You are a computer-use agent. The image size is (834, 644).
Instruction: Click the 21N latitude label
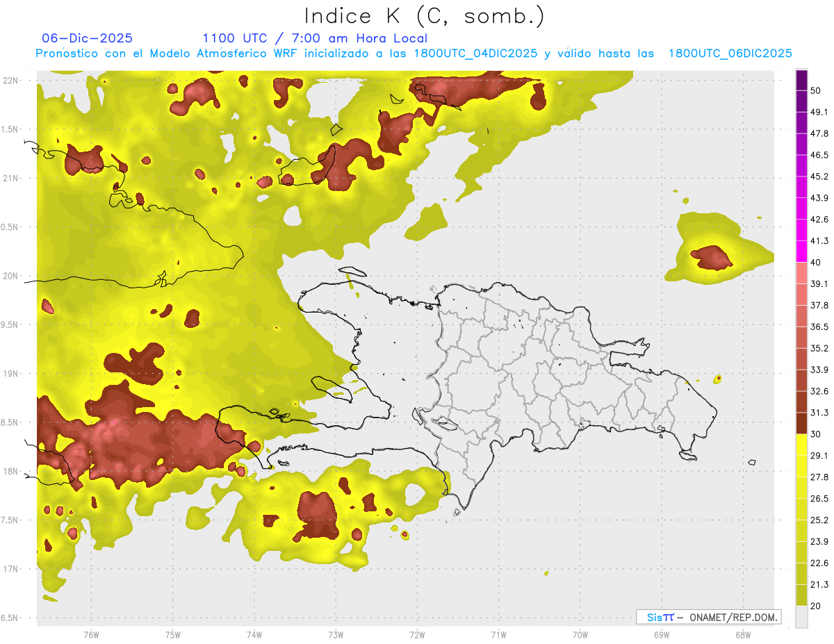point(10,178)
